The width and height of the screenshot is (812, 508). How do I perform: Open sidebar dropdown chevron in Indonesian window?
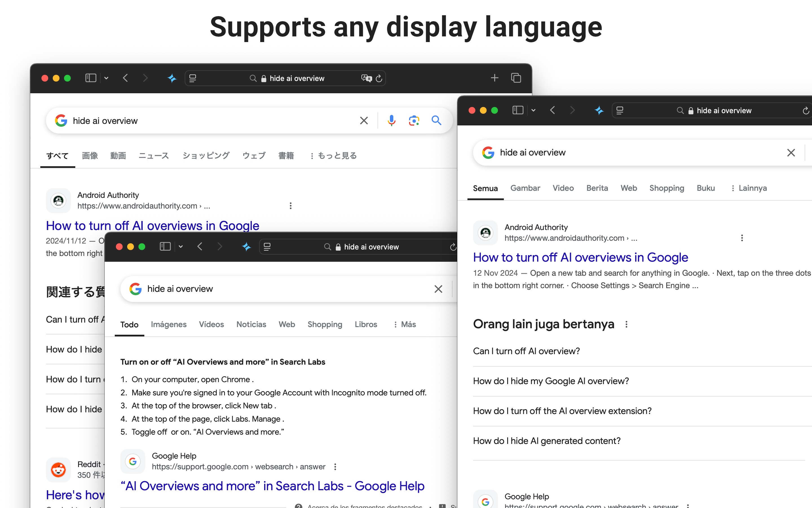533,111
